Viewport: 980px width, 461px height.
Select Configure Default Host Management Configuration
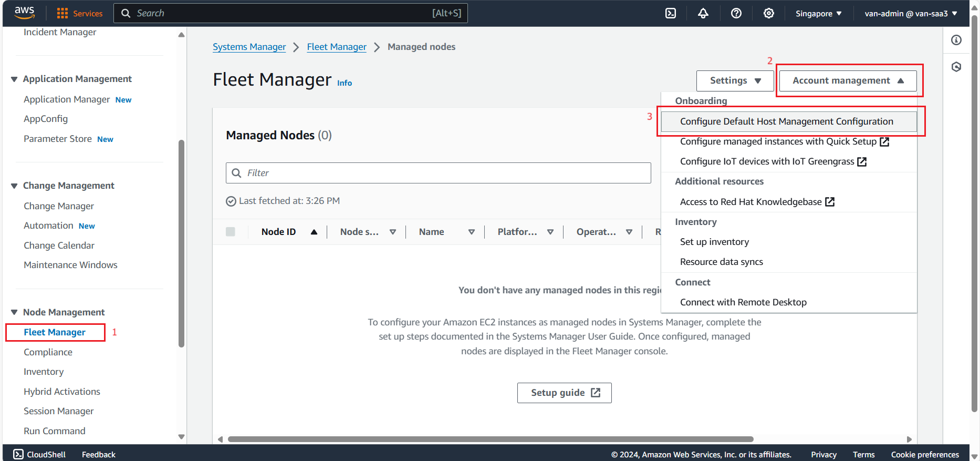click(x=789, y=121)
